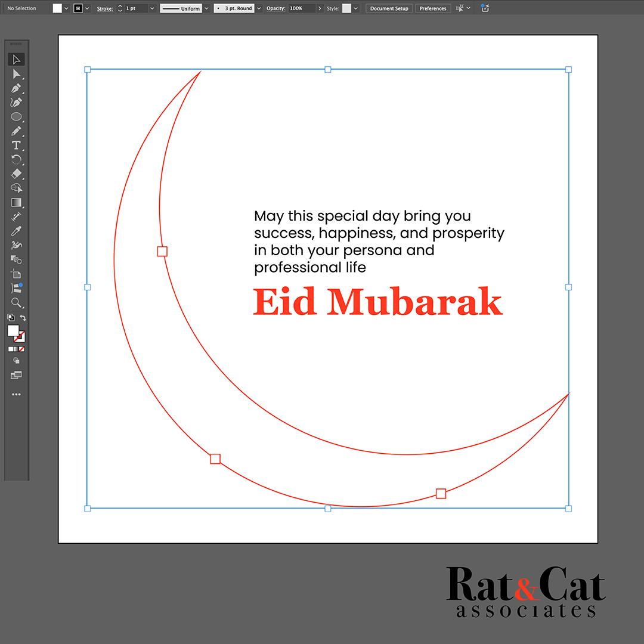The image size is (644, 644).
Task: Reset to default fill and stroke
Action: (11, 318)
